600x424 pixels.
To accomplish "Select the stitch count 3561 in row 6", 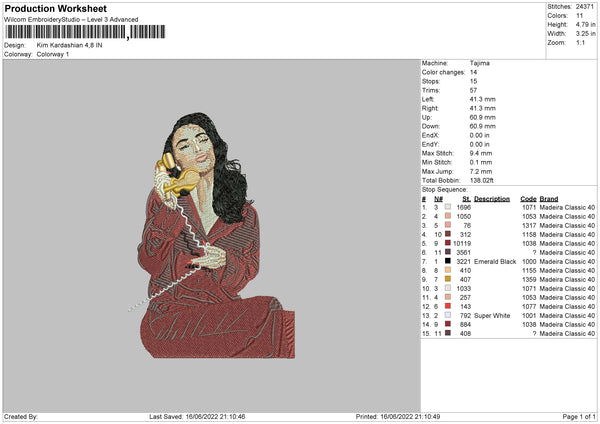I will pyautogui.click(x=463, y=253).
